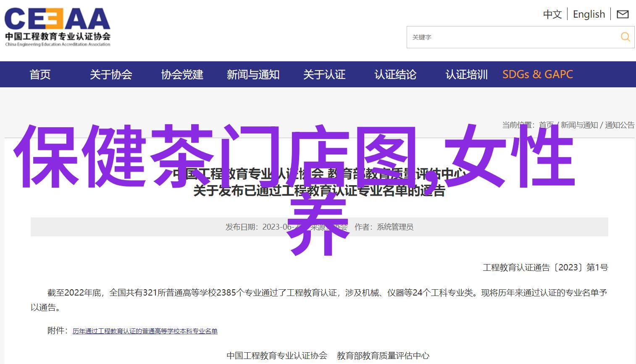Click 首页 in the breadcrumb trail
Viewport: 636px width, 364px height.
coord(546,125)
